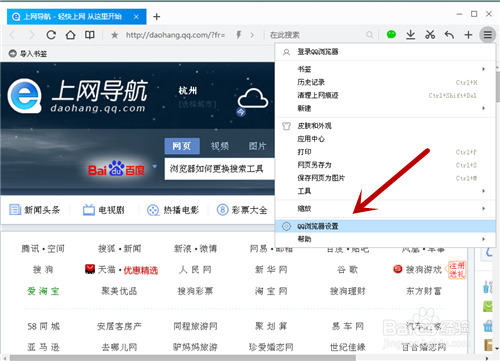The height and width of the screenshot is (361, 500).
Task: Open the 天猫·优惠精选 link
Action: pos(121,270)
